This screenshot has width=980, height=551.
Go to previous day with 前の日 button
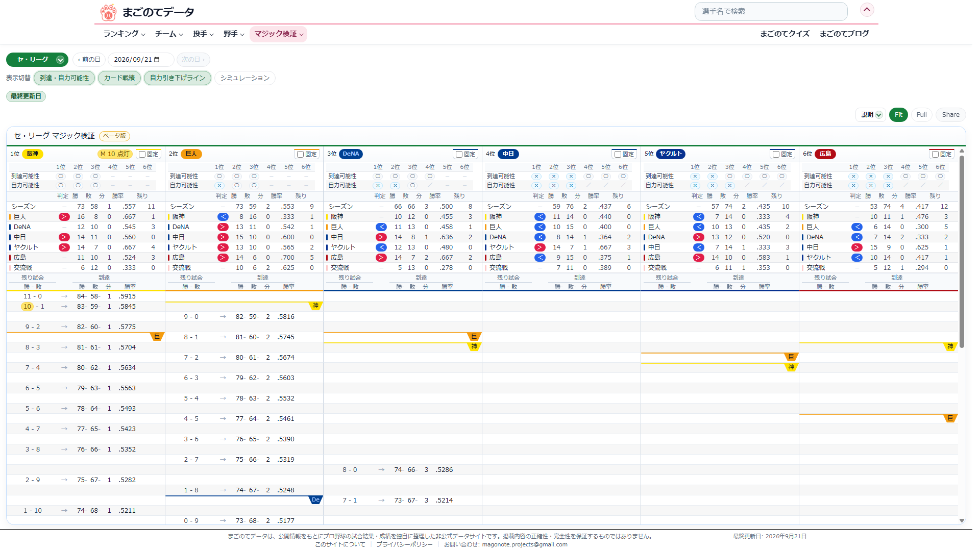[x=89, y=60]
